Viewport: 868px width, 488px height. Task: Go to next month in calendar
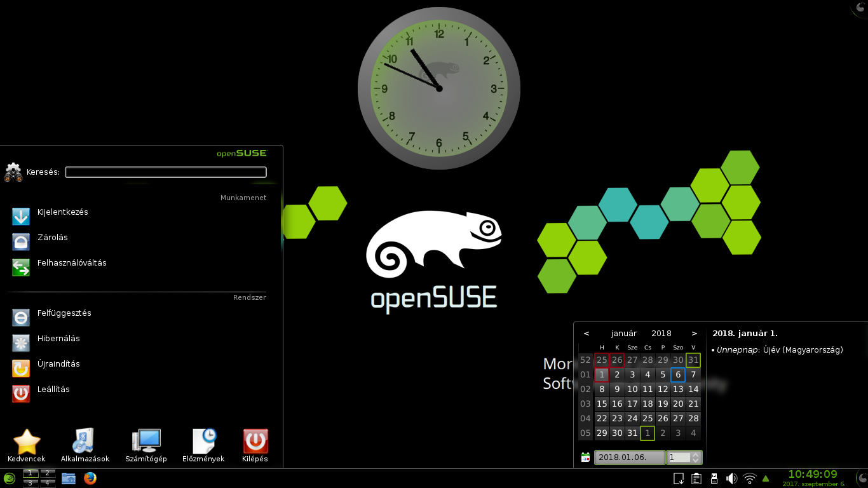pyautogui.click(x=695, y=334)
